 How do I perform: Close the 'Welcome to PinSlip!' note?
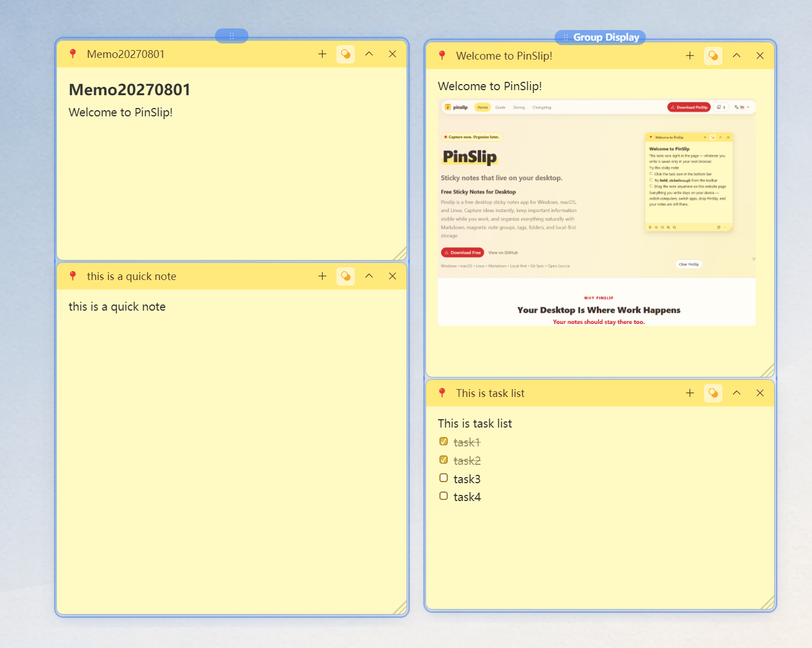pyautogui.click(x=760, y=56)
